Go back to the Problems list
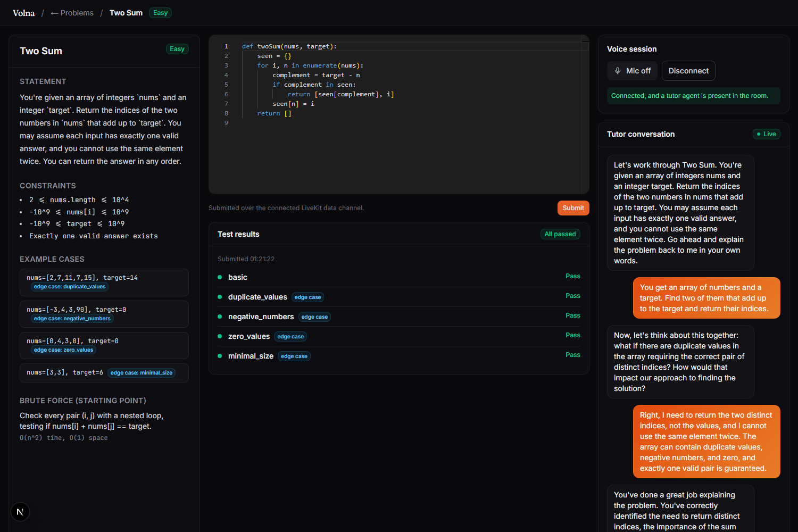 [x=72, y=13]
